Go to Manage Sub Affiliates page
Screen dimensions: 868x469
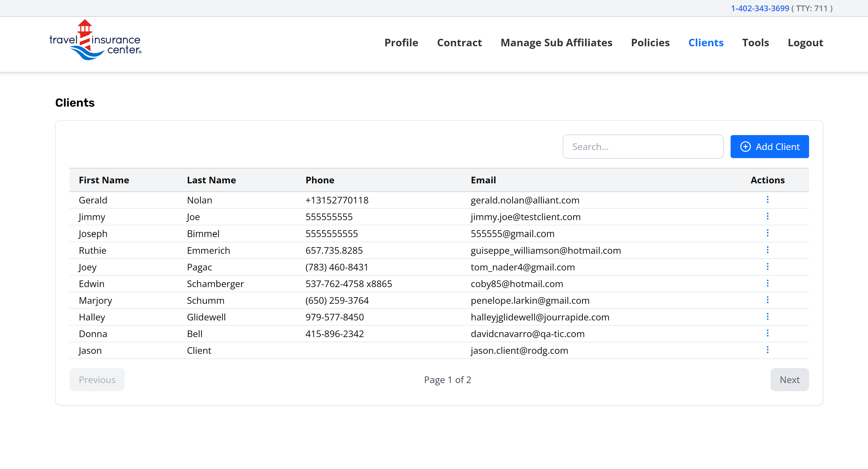click(x=556, y=43)
